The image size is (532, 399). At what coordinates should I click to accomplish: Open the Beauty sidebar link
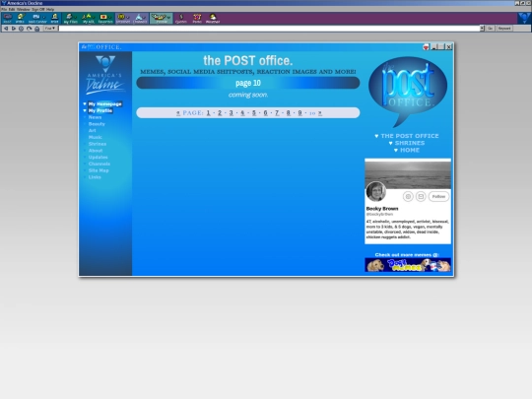[97, 124]
